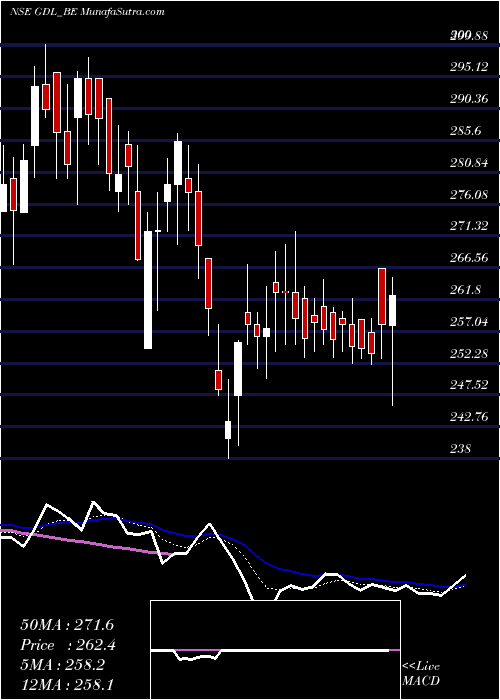Click the NSE GDL_BE MunafaSutra.com title text
The width and height of the screenshot is (500, 700).
coord(87,12)
